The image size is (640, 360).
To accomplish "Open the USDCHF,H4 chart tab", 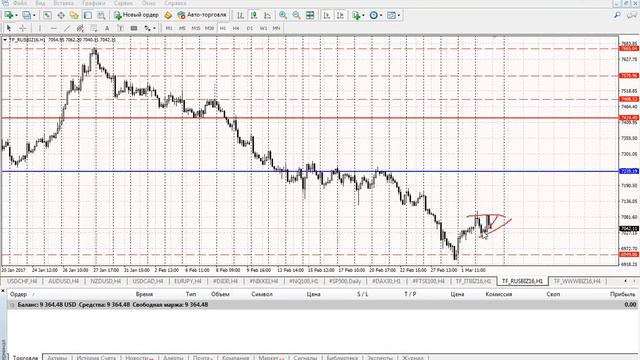I will pyautogui.click(x=22, y=281).
